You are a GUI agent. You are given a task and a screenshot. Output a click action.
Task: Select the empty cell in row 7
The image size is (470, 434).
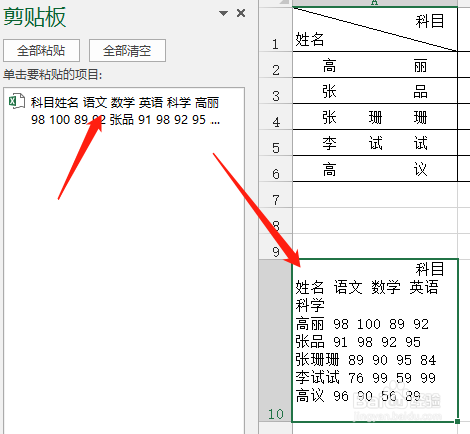[375, 195]
